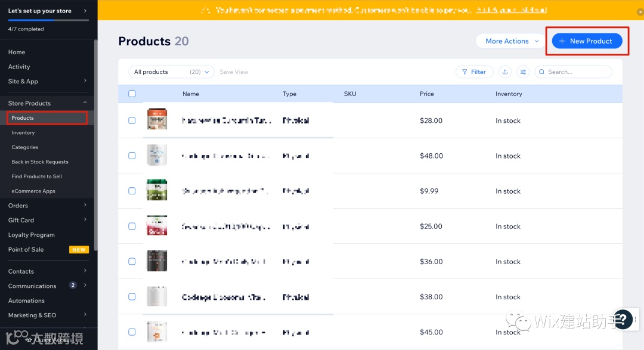Open the $9.99 product thumbnail image
Viewport: 644px width, 350px height.
point(157,191)
